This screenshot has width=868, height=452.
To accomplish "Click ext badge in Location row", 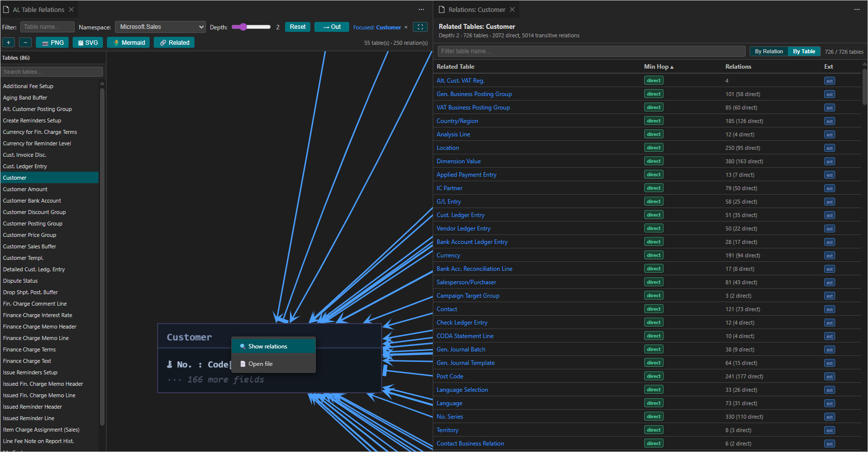I will click(829, 148).
